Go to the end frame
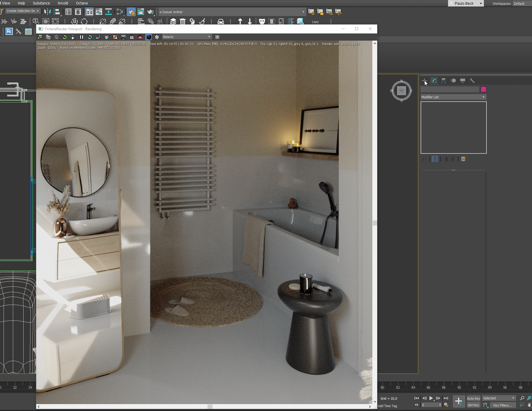532x411 pixels. pyautogui.click(x=446, y=398)
